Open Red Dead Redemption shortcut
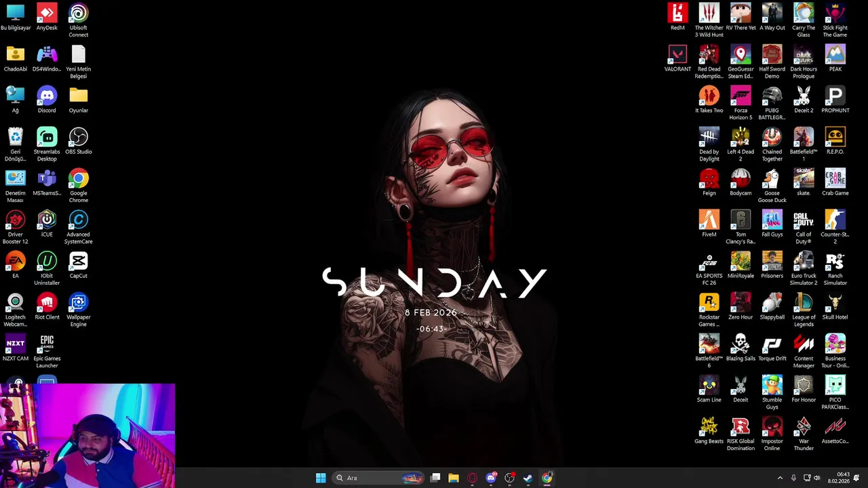Viewport: 868px width, 488px height. tap(709, 62)
